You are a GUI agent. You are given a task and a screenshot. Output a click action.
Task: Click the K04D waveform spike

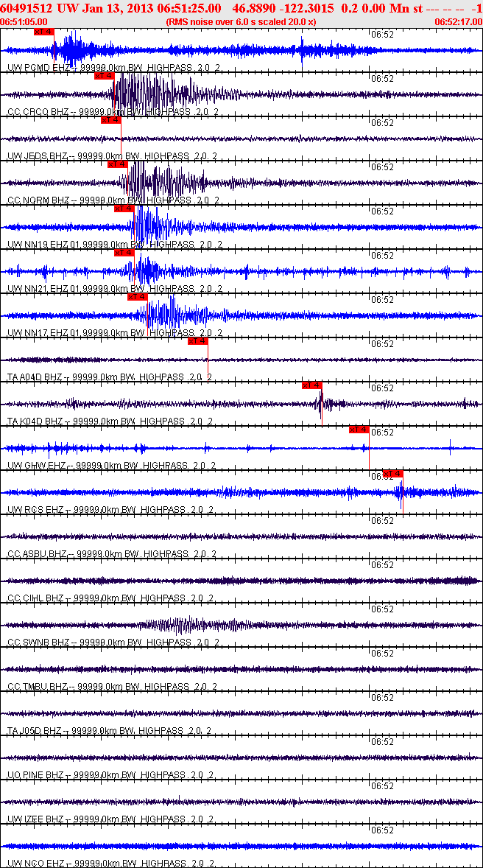coord(322,404)
